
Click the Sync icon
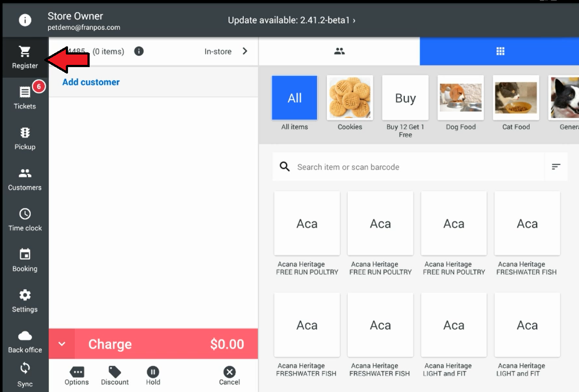25,375
